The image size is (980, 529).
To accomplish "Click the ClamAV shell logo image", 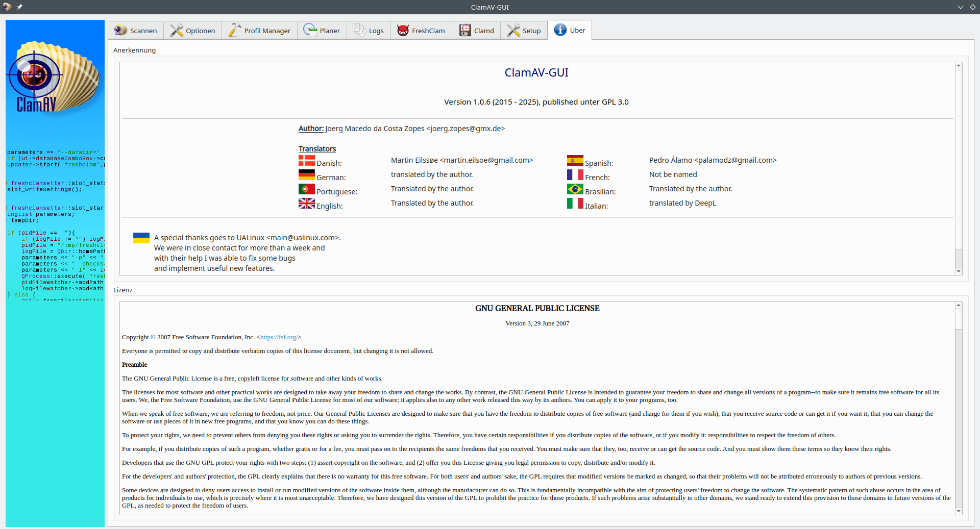I will pyautogui.click(x=55, y=78).
